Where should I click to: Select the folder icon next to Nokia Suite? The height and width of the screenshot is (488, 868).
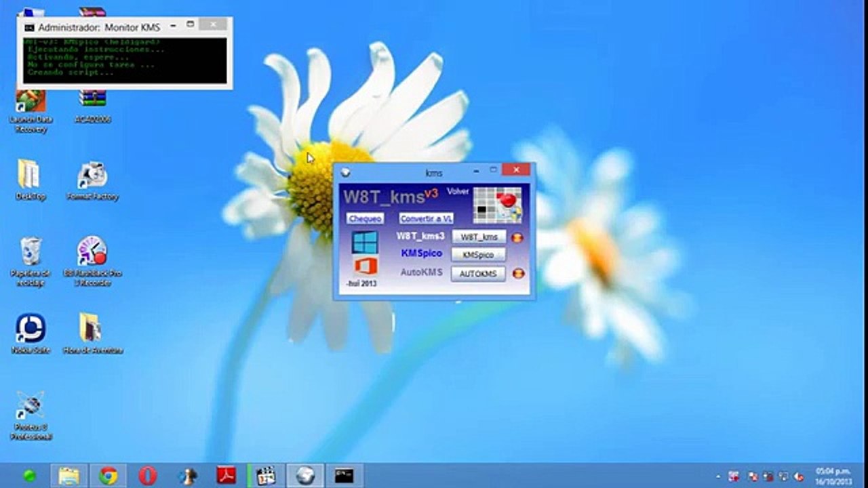pos(92,333)
